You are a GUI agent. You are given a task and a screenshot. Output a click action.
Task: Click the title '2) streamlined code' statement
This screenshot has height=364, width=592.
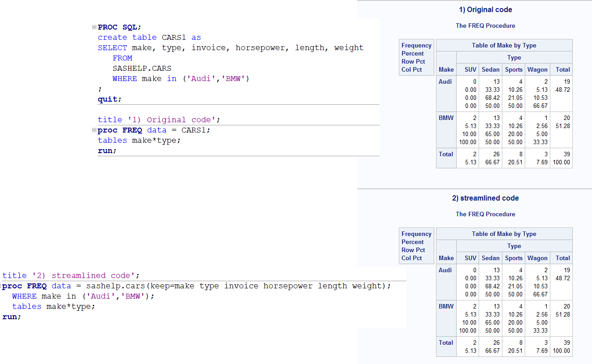[71, 275]
